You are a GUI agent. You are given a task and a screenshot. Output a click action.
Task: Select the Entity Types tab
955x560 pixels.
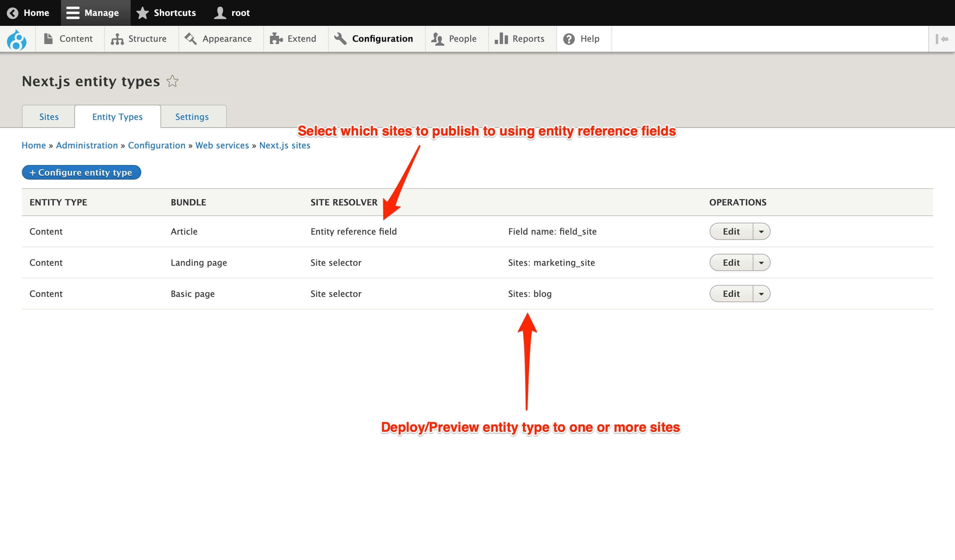point(117,117)
